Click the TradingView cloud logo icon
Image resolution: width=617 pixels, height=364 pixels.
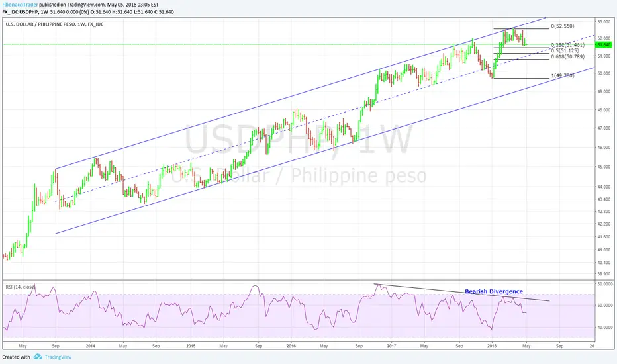point(38,357)
